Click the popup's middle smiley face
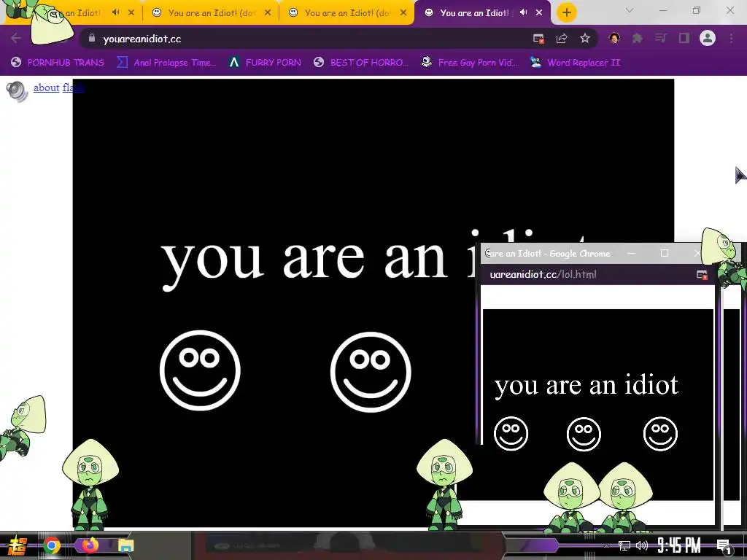The width and height of the screenshot is (747, 560). [x=584, y=434]
